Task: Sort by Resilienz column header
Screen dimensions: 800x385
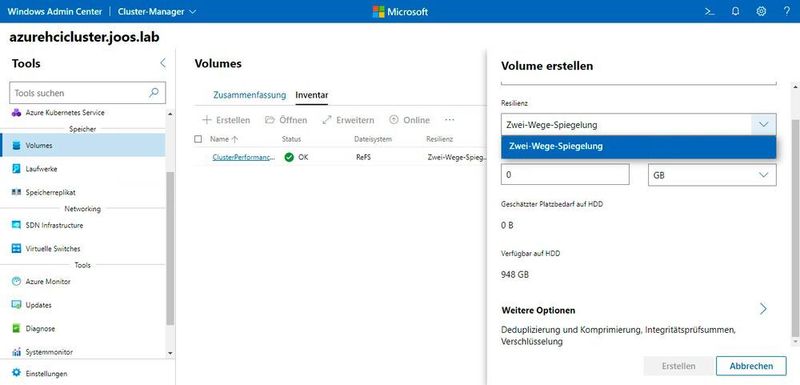Action: point(440,139)
